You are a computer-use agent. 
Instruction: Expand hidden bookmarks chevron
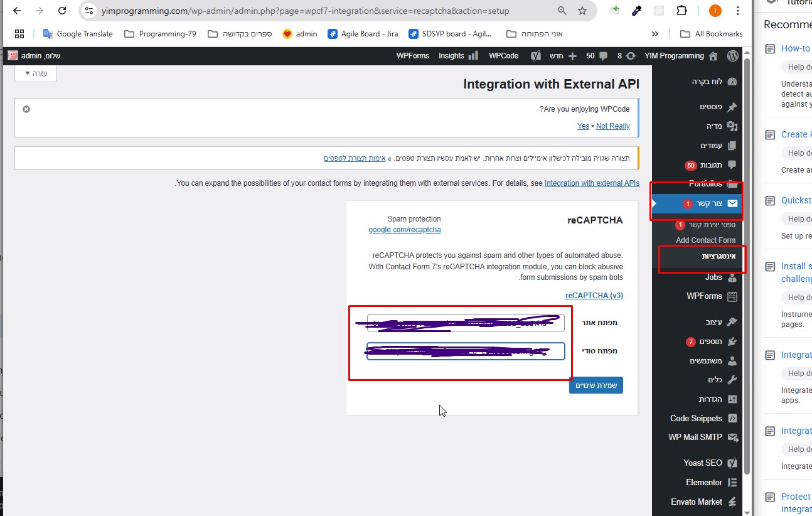pos(655,34)
